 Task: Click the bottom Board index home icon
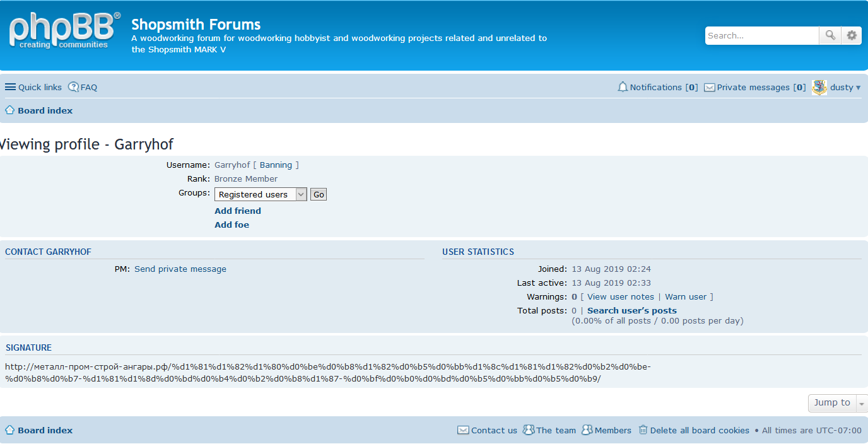click(x=10, y=430)
